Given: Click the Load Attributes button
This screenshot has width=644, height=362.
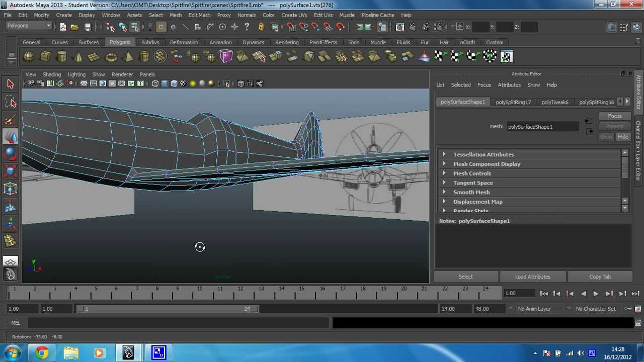Looking at the screenshot, I should [533, 277].
